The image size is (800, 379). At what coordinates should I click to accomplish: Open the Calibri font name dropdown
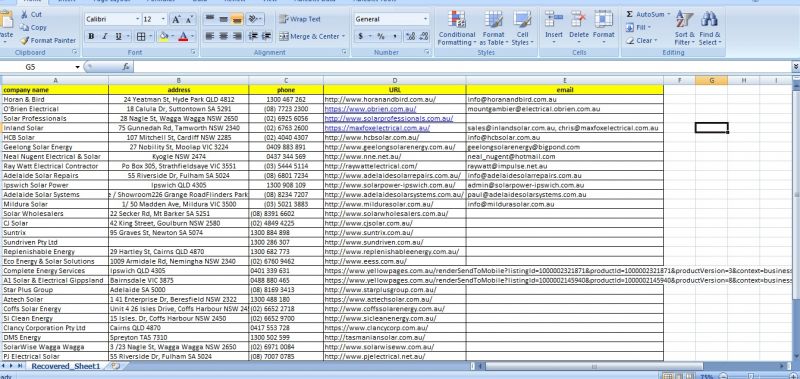[138, 19]
